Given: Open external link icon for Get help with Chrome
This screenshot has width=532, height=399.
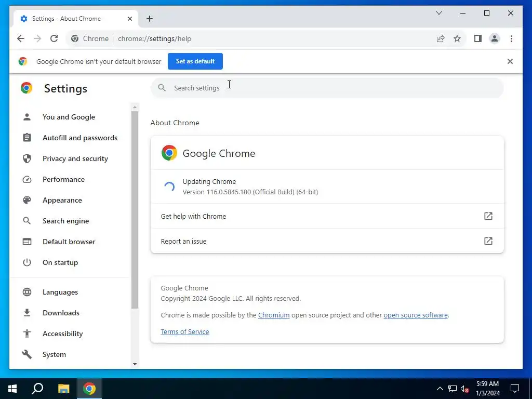Looking at the screenshot, I should [x=488, y=216].
